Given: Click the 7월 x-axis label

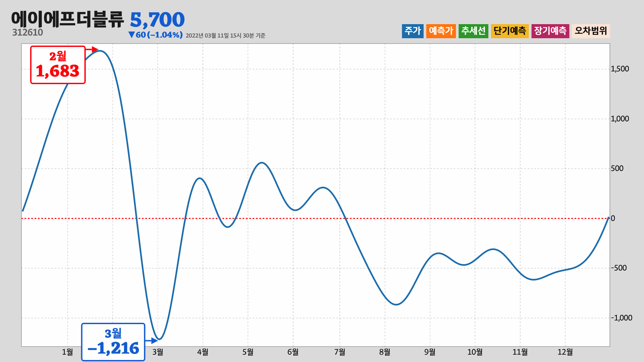Looking at the screenshot, I should pyautogui.click(x=340, y=352).
